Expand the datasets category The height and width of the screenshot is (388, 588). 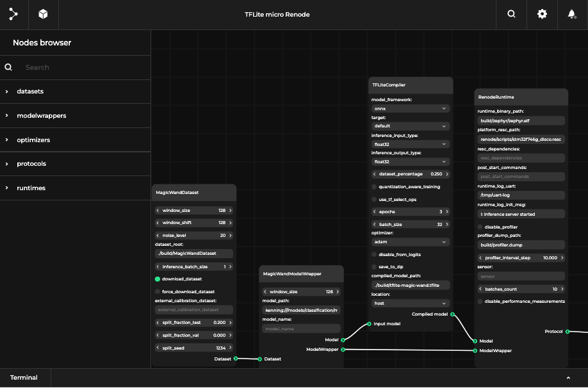coord(30,92)
